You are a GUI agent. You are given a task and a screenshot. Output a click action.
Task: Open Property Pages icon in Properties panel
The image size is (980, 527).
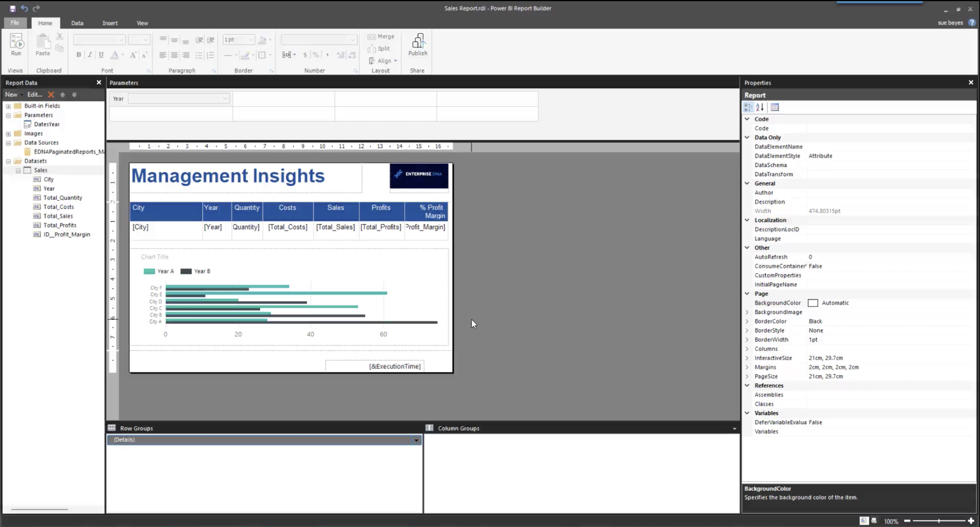click(775, 107)
